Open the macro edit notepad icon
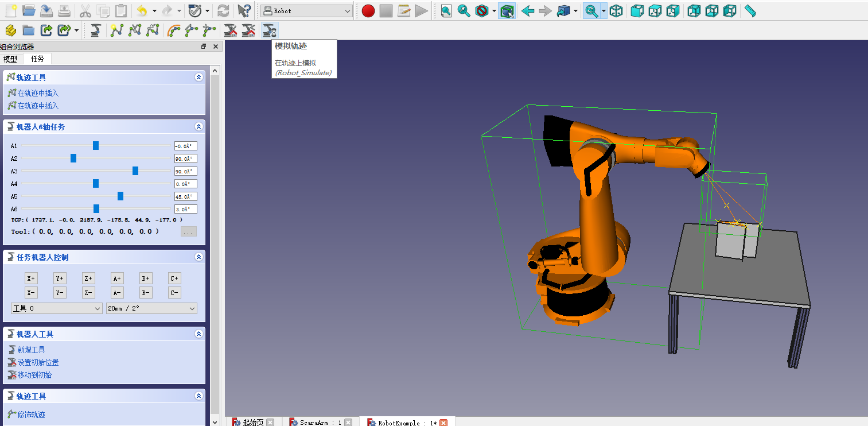Image resolution: width=868 pixels, height=426 pixels. (404, 10)
